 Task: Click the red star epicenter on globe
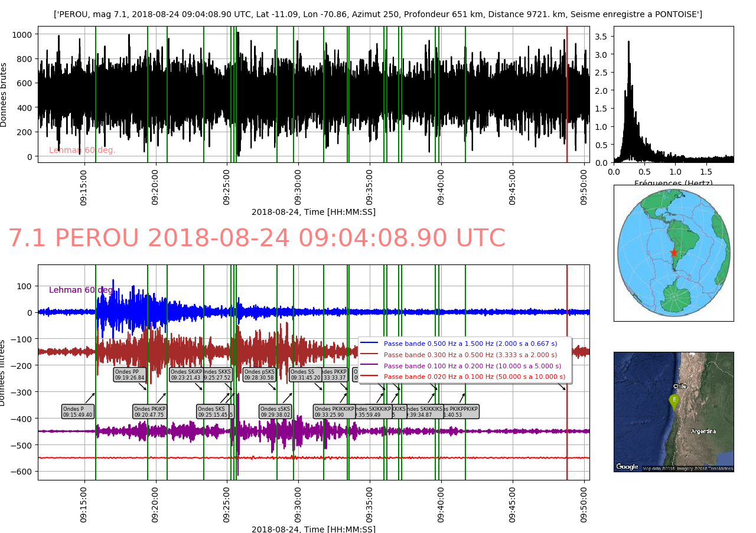click(673, 253)
